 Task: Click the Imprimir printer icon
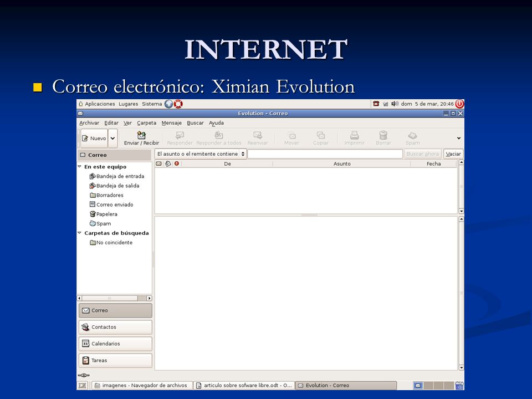tap(355, 135)
